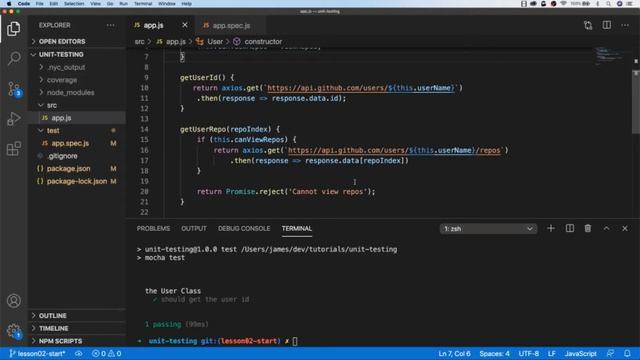Click the src breadcrumb segment
640x360 pixels.
tap(140, 42)
